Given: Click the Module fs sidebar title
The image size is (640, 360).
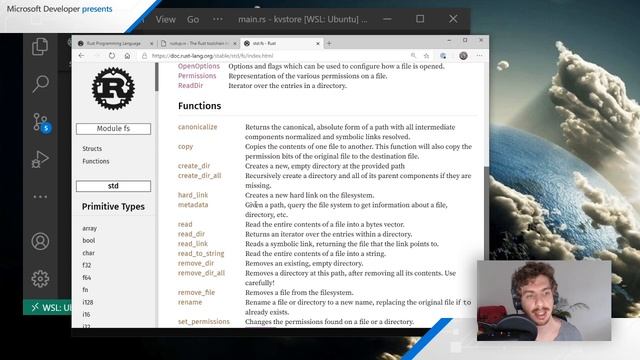Looking at the screenshot, I should coord(113,129).
